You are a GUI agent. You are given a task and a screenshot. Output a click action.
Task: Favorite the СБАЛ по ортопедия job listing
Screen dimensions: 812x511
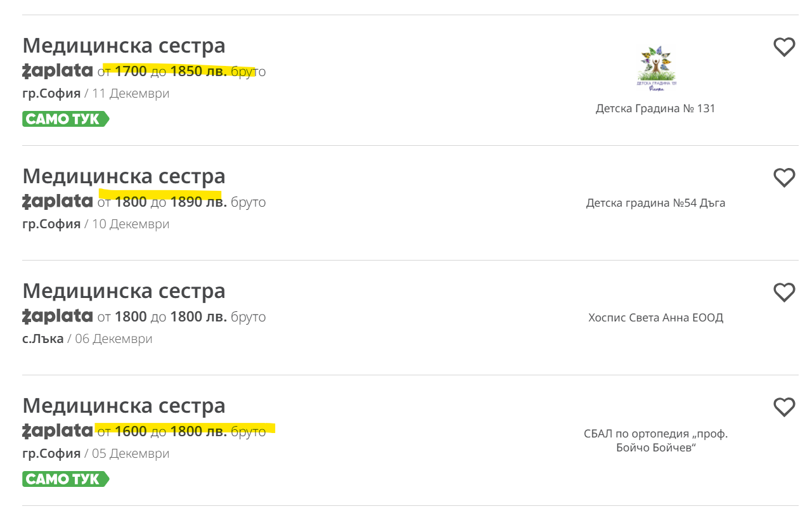[x=784, y=407]
